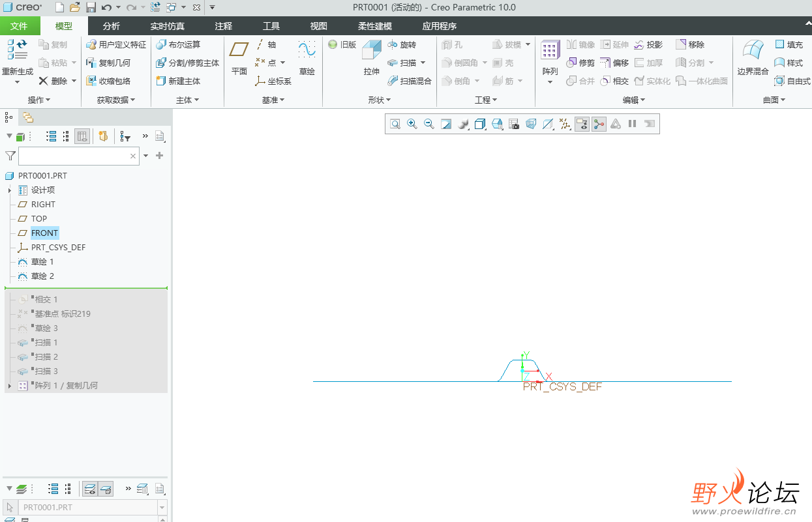The image size is (812, 522).
Task: Click the New file icon
Action: 59,7
